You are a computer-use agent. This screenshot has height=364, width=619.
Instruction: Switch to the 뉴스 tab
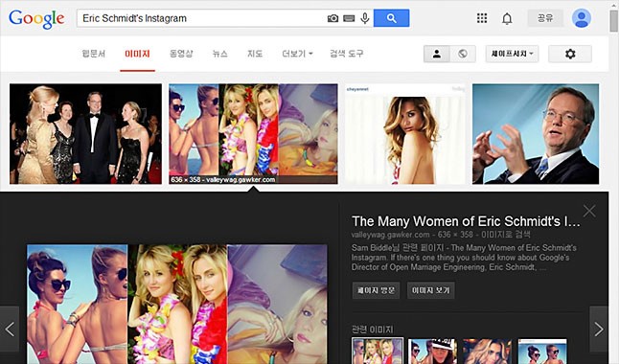pos(219,54)
